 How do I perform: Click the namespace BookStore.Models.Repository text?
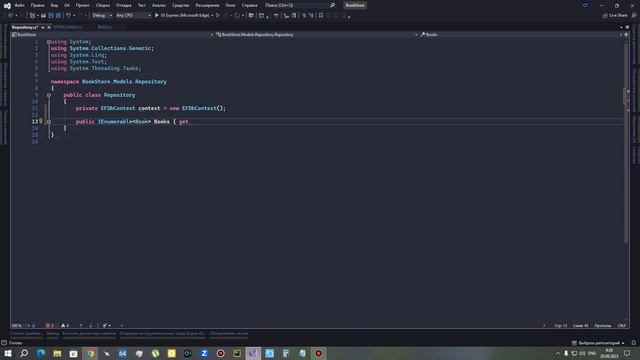pyautogui.click(x=109, y=82)
